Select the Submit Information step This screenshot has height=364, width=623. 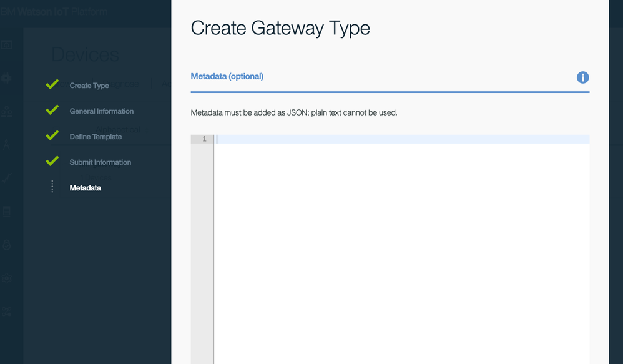[100, 162]
